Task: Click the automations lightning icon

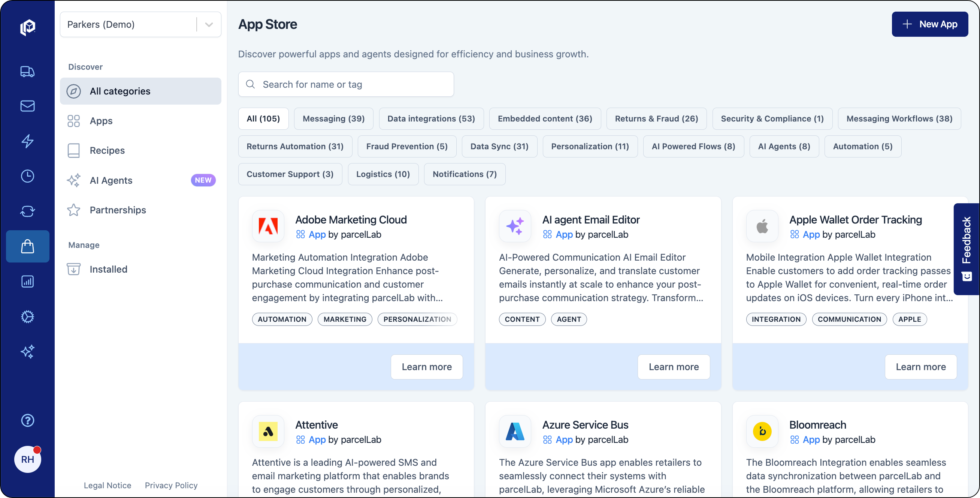Action: [27, 141]
